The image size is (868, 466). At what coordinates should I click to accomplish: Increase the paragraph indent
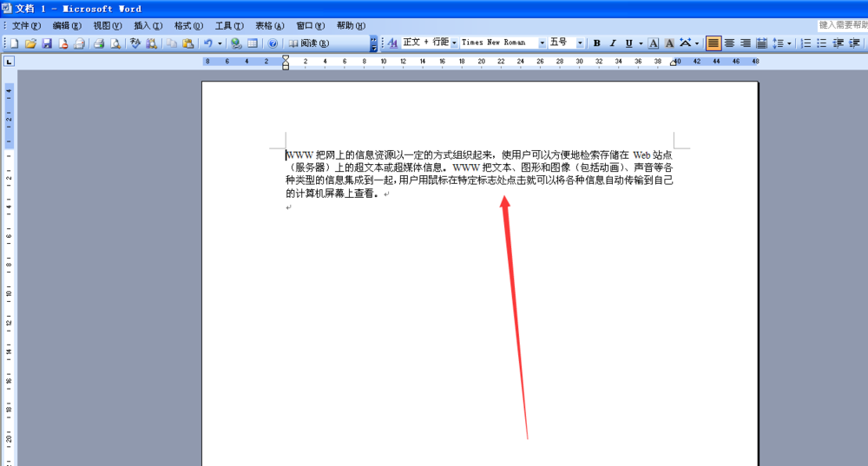(x=854, y=43)
